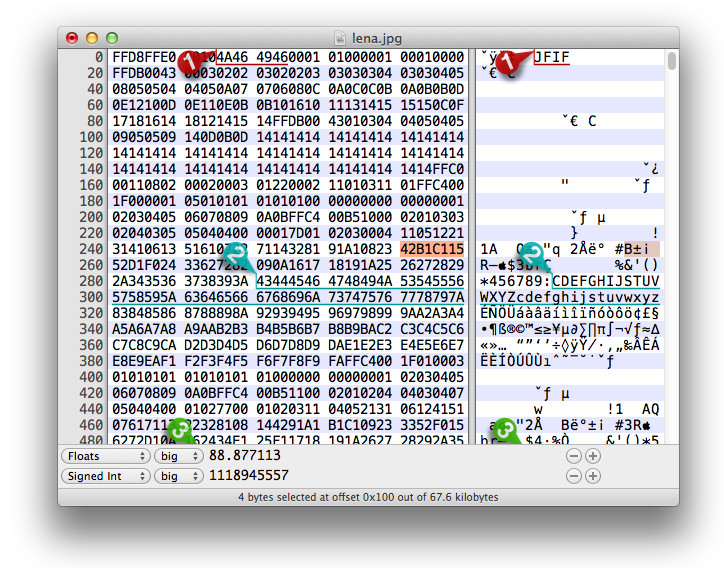Click hex group 3352F015 in row 460
The height and width of the screenshot is (568, 724).
(x=432, y=425)
